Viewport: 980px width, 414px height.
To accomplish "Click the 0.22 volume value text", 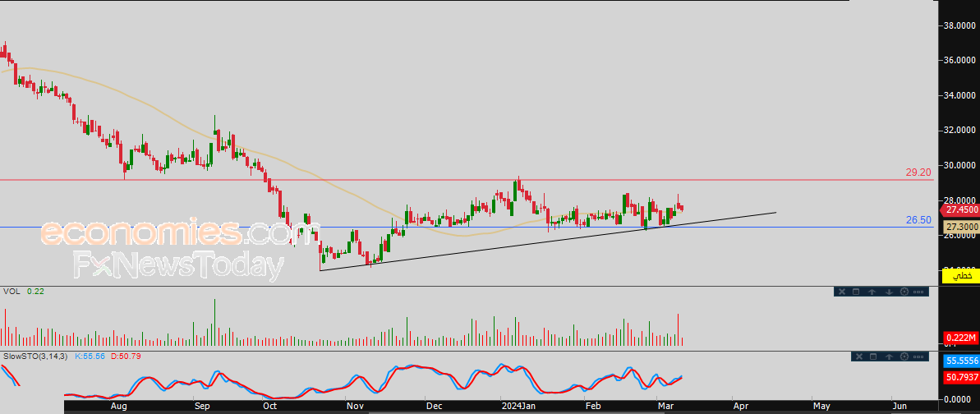I will [35, 292].
